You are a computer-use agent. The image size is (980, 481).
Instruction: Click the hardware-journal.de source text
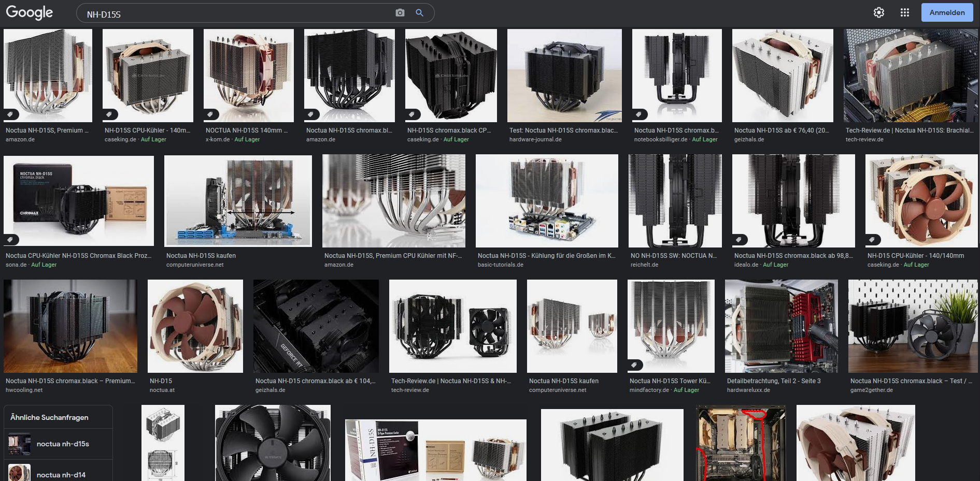(x=535, y=140)
